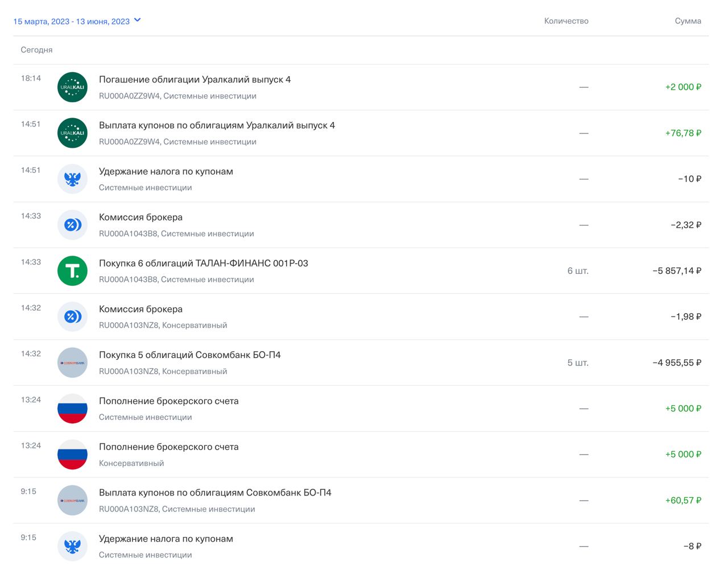Click the −5 857,14 ₽ purchase amount

[676, 271]
